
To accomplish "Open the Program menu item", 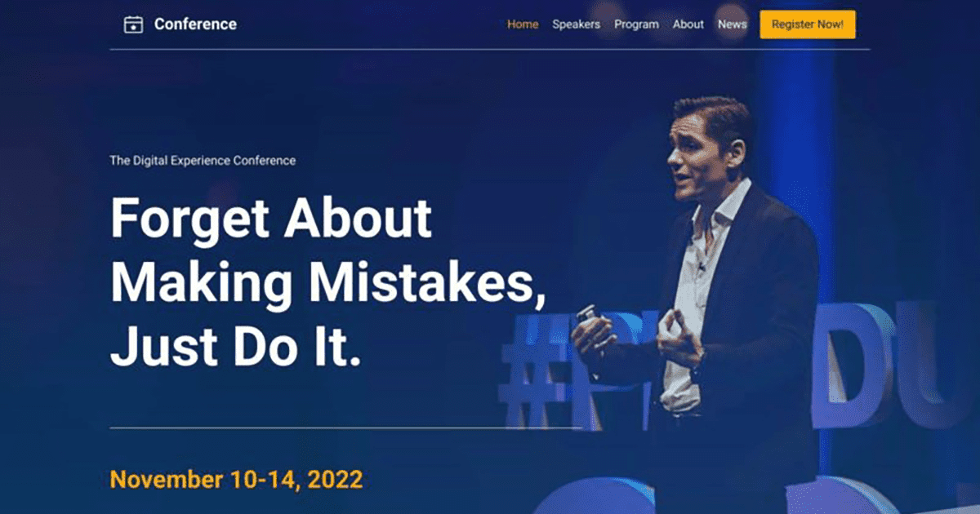I will coord(636,24).
